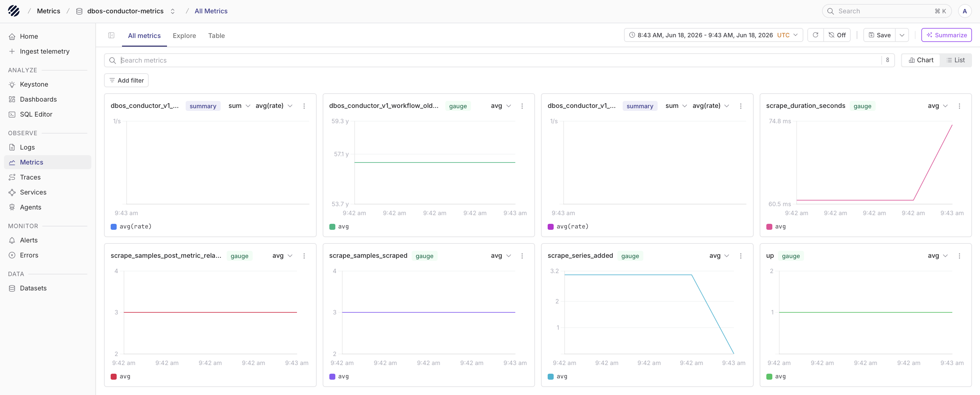Collapse the sidebar panel toggle icon

[111, 35]
